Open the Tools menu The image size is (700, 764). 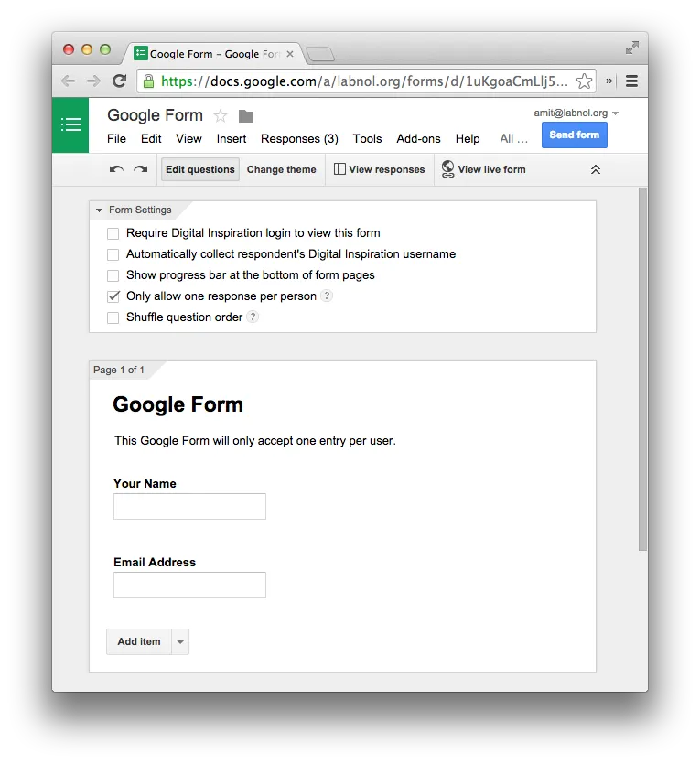click(x=367, y=139)
